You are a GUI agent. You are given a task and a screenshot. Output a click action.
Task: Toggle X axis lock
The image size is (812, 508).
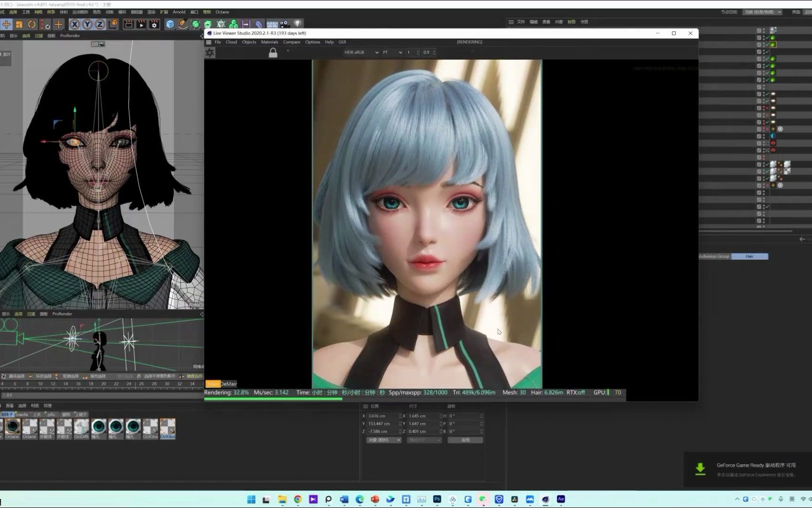pyautogui.click(x=75, y=24)
